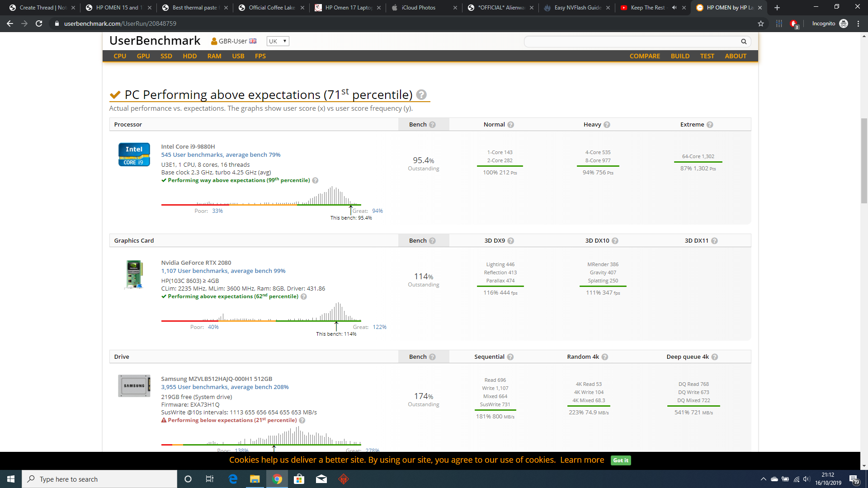Click the search magnifier icon
This screenshot has height=488, width=868.
[744, 42]
